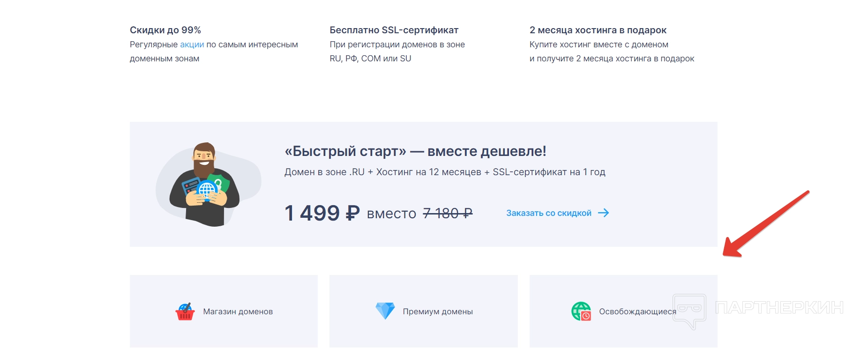Click the globe with clock icon

pyautogui.click(x=581, y=311)
